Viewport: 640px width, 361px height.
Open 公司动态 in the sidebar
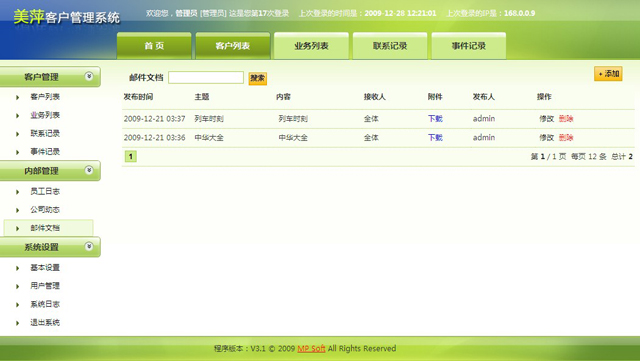click(45, 209)
